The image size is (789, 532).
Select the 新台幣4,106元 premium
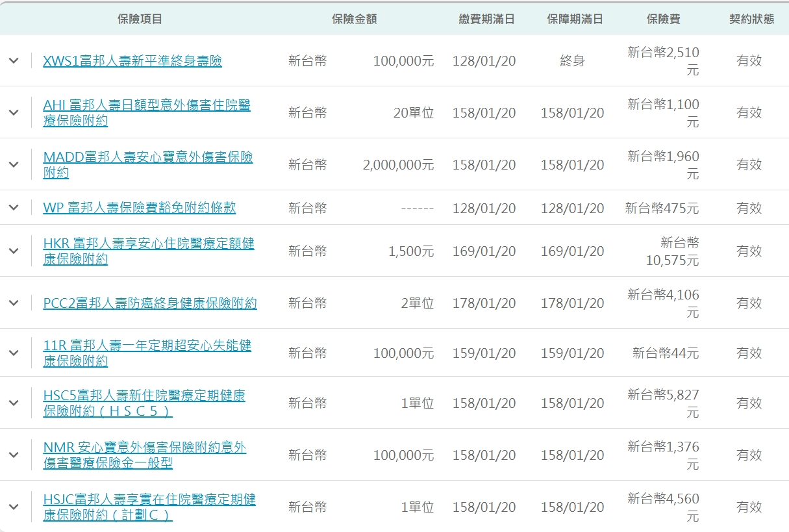pos(664,303)
